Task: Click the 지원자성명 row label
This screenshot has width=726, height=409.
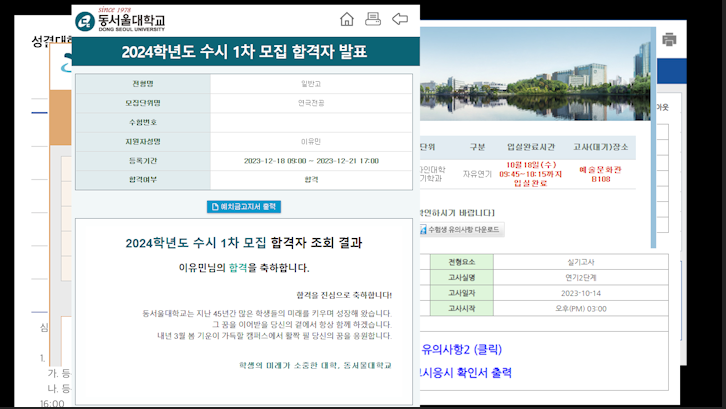Action: 143,141
